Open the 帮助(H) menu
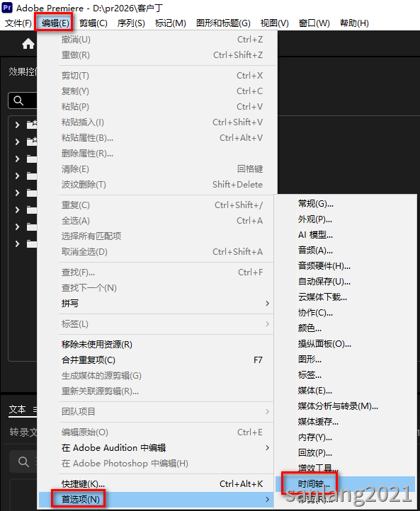The width and height of the screenshot is (420, 511). tap(354, 23)
